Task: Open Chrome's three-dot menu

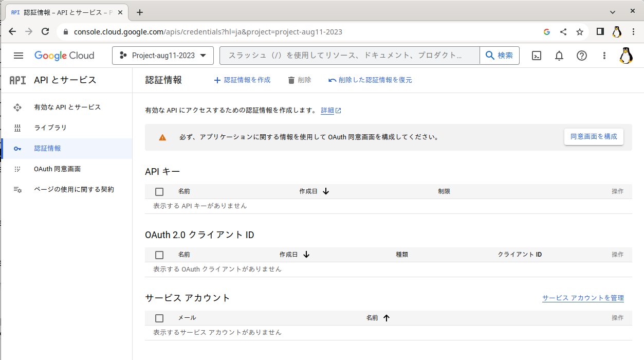Action: (x=633, y=32)
